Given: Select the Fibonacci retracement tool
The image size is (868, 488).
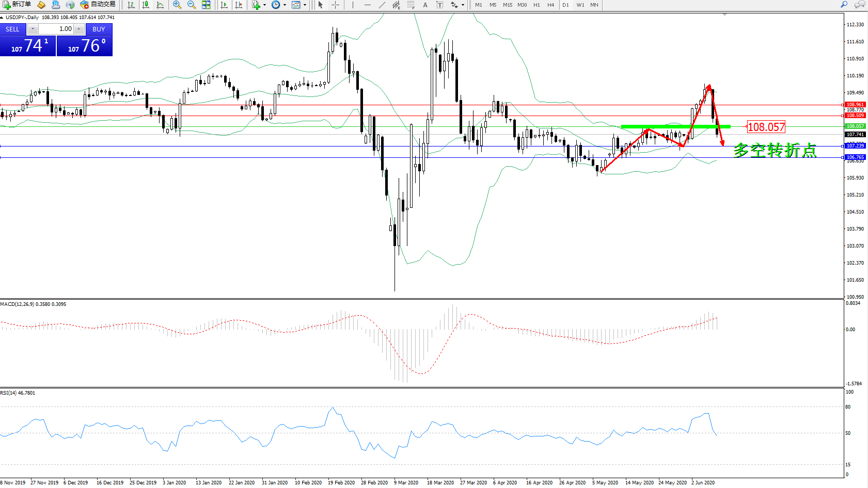Looking at the screenshot, I should click(x=411, y=5).
